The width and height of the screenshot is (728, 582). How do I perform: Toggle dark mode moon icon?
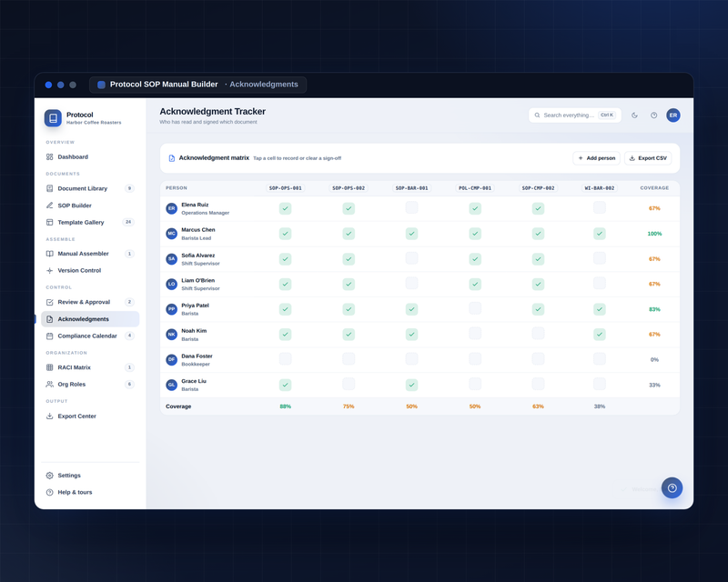[x=634, y=115]
